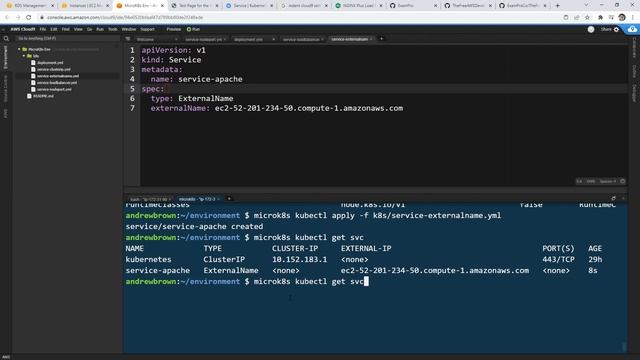Click the Preview button
This screenshot has height=360, width=640.
click(173, 29)
